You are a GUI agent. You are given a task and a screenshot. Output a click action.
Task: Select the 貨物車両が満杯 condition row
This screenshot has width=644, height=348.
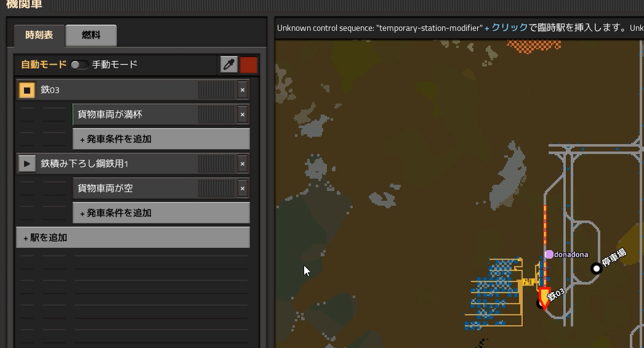tap(161, 115)
